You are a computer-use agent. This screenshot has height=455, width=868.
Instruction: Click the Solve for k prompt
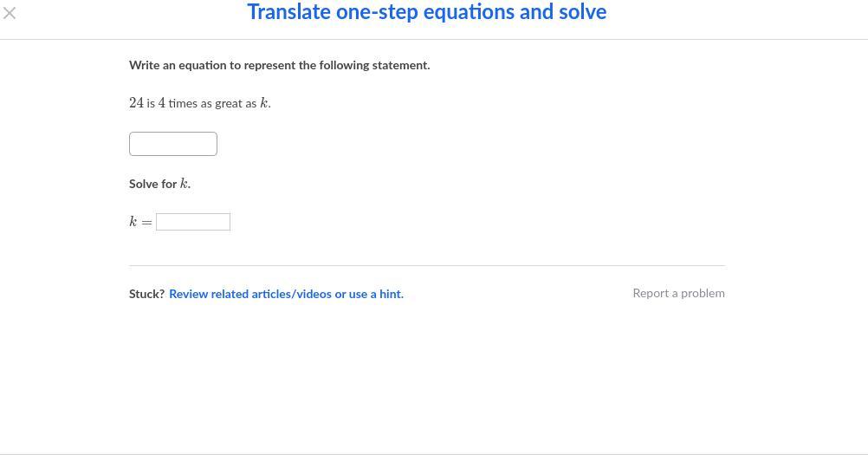pyautogui.click(x=159, y=184)
